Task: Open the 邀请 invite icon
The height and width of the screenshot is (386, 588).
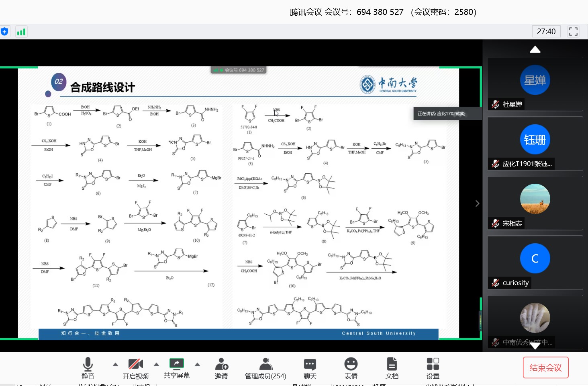Action: [x=221, y=364]
